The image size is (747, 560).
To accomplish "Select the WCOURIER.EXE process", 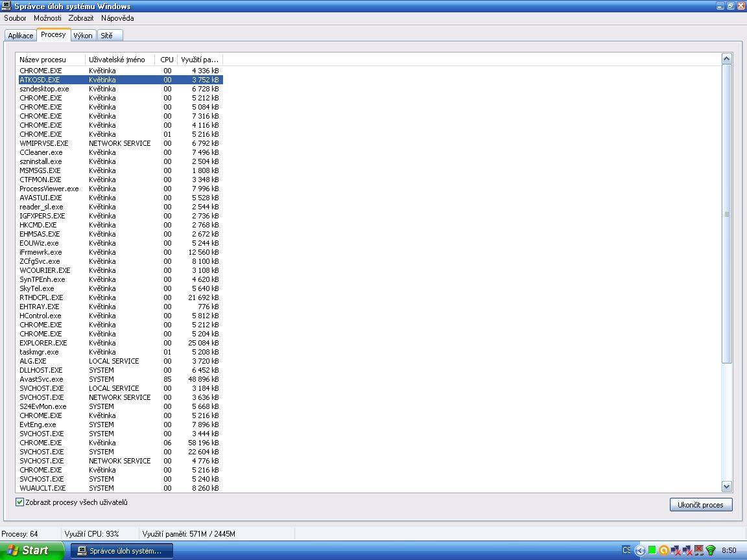I will click(x=121, y=270).
